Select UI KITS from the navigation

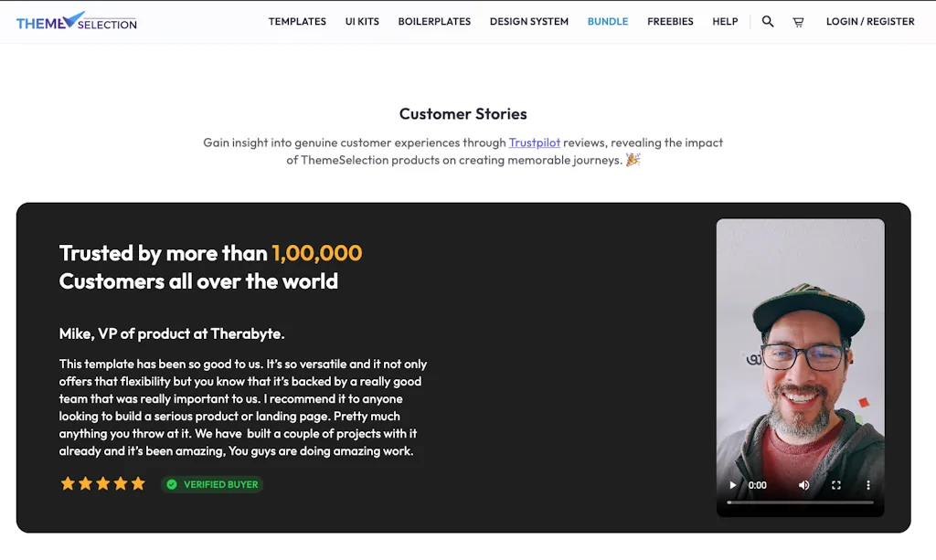[362, 21]
